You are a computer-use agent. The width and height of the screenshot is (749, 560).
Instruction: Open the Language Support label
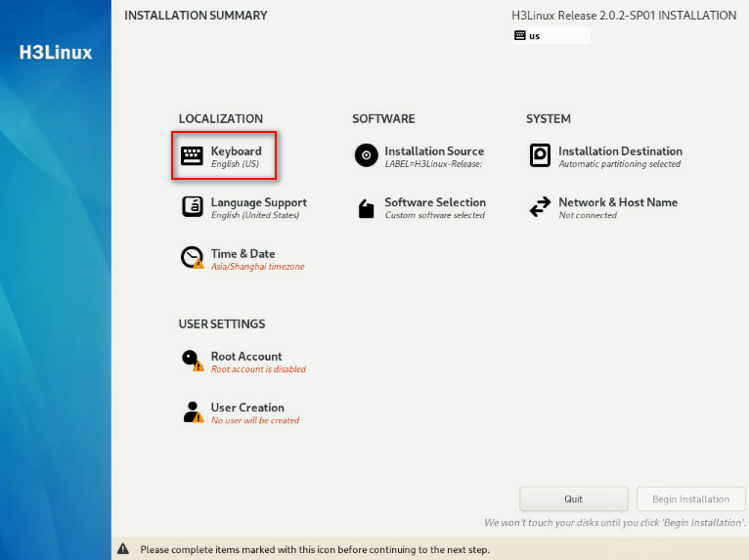pos(259,202)
